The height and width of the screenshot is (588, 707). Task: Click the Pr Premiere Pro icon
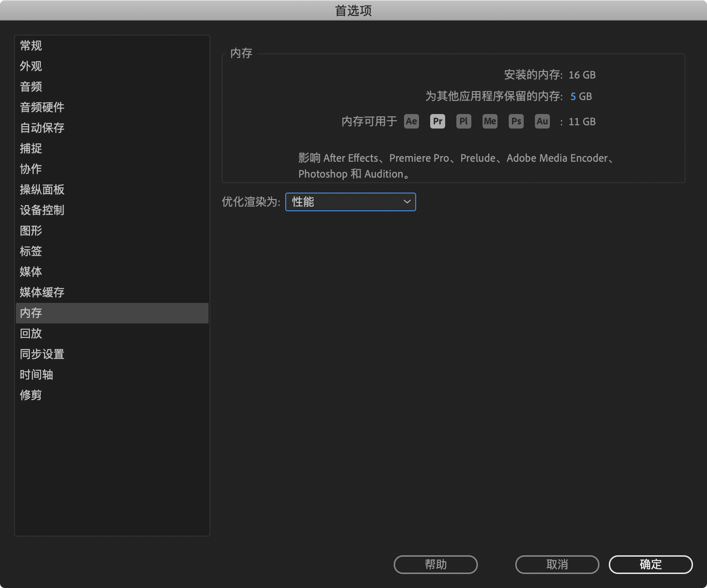438,122
